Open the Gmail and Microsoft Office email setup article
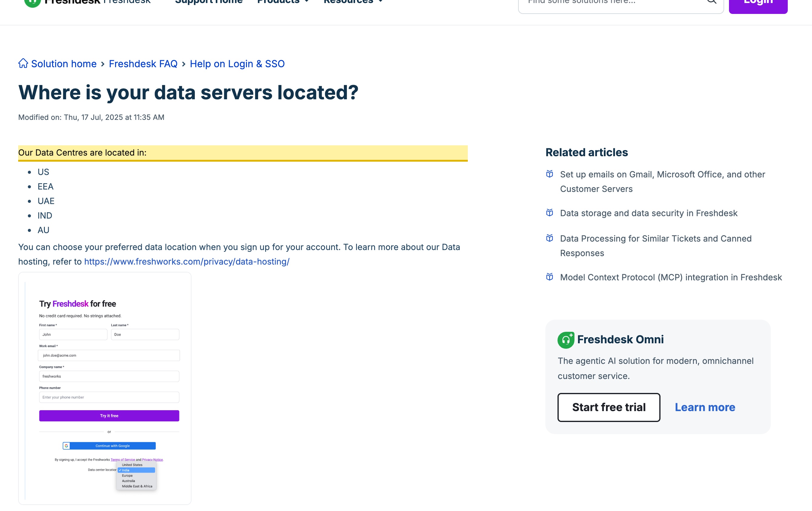This screenshot has height=511, width=812. click(x=662, y=182)
